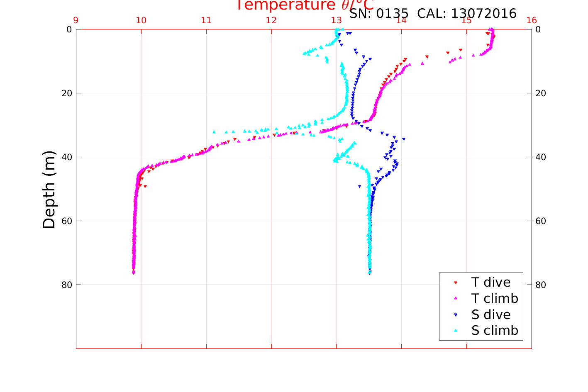
Task: Click temperature tick label 10
Action: click(x=141, y=20)
